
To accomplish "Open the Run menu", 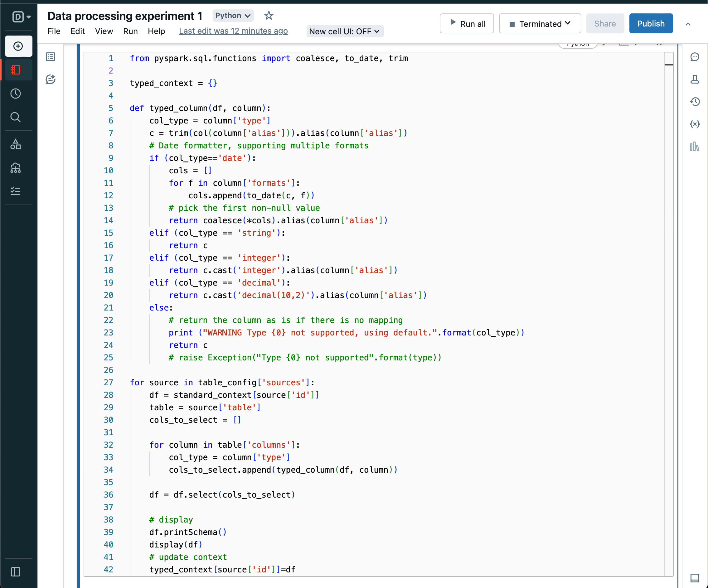I will click(x=130, y=31).
